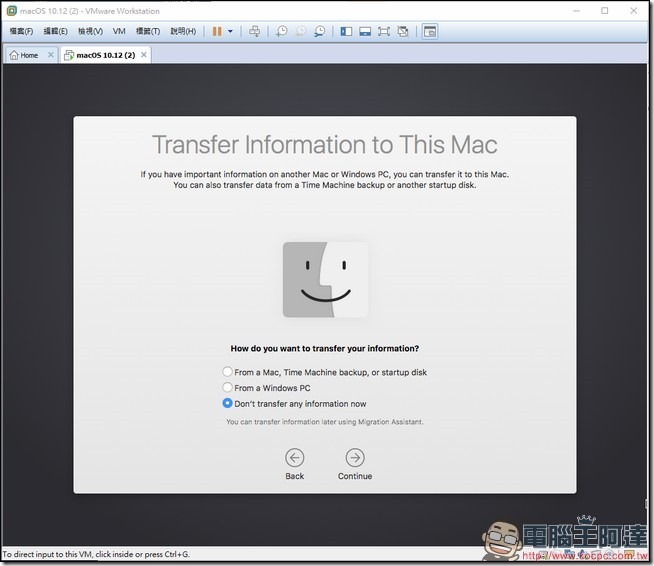Select From a Mac, Time Machine backup option
This screenshot has width=654, height=566.
pyautogui.click(x=227, y=372)
